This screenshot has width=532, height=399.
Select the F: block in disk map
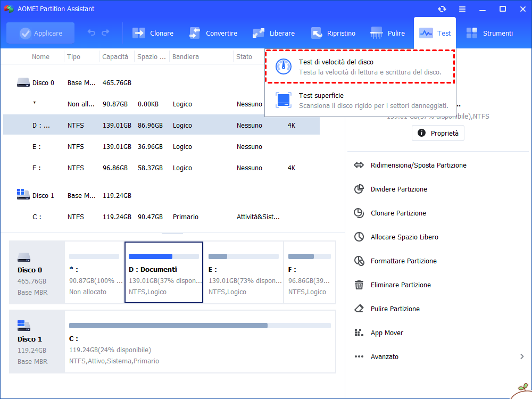310,272
